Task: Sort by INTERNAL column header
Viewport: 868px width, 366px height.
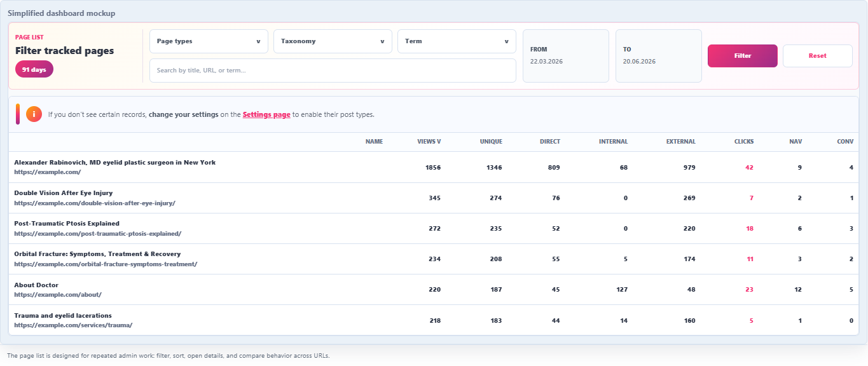Action: point(613,142)
